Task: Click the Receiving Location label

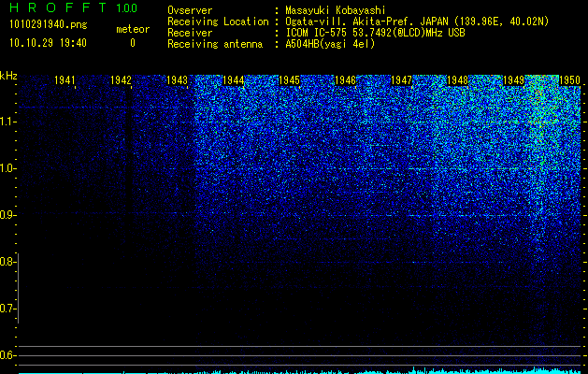Action: point(218,22)
